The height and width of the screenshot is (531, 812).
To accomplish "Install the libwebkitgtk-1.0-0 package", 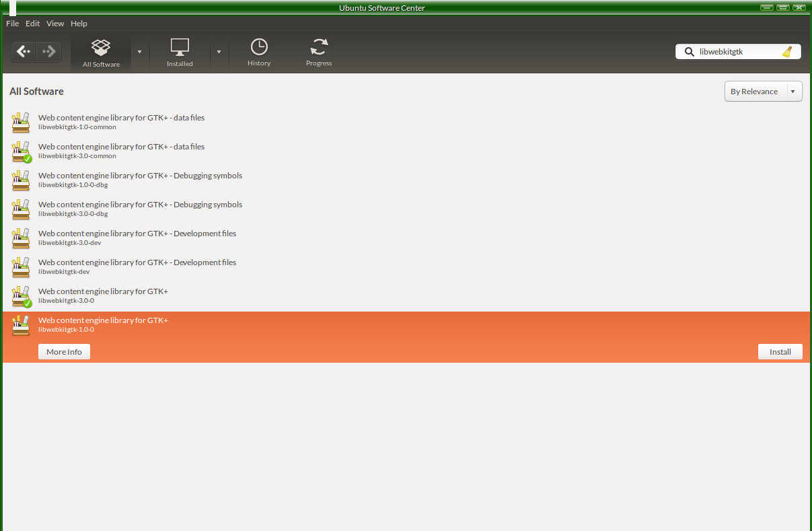I will point(780,352).
